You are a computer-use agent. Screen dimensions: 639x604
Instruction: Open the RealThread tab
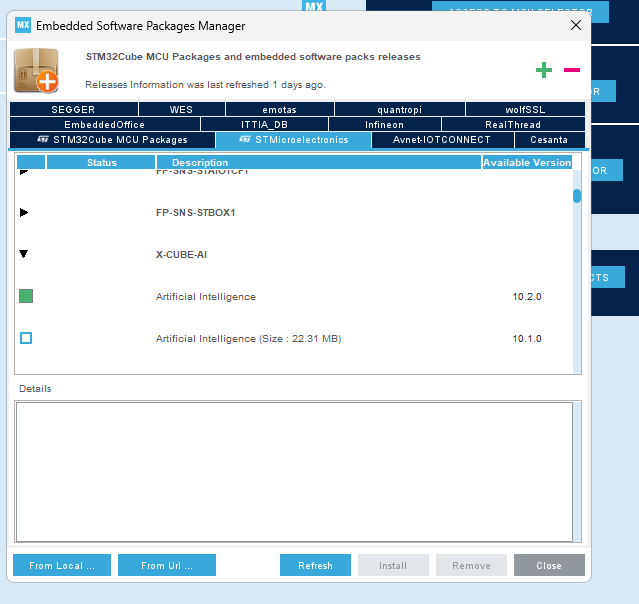[x=513, y=125]
